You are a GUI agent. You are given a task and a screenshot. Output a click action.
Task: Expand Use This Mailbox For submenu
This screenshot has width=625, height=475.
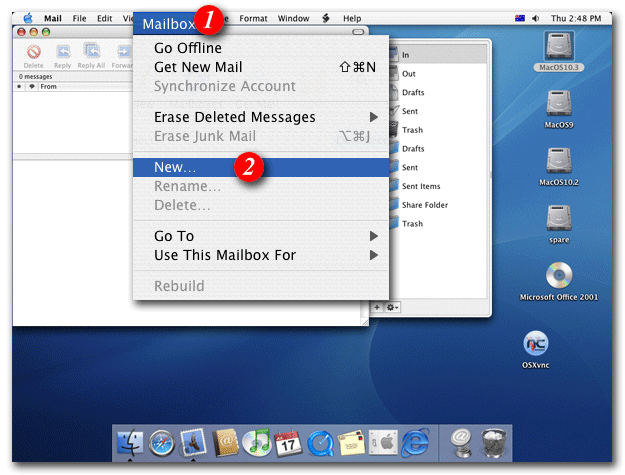pos(225,255)
